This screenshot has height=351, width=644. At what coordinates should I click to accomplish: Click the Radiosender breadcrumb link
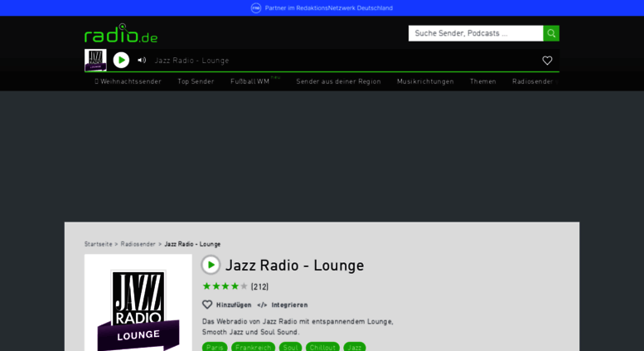click(138, 244)
